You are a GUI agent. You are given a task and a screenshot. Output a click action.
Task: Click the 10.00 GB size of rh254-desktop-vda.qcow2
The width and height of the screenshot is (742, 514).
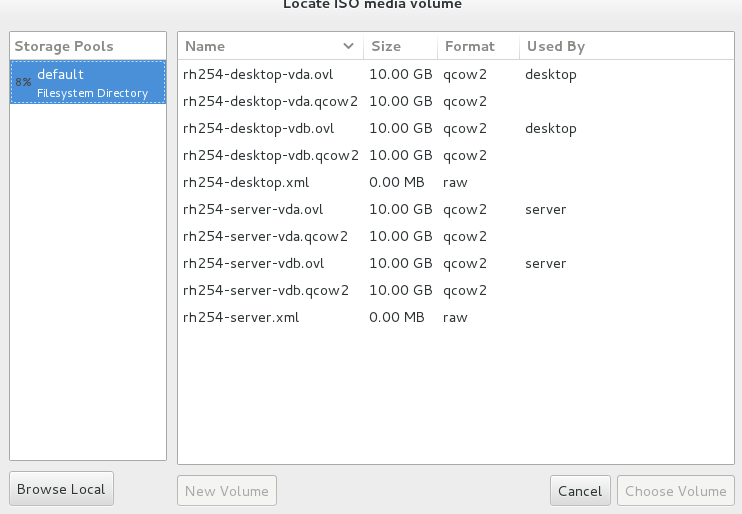pos(400,101)
